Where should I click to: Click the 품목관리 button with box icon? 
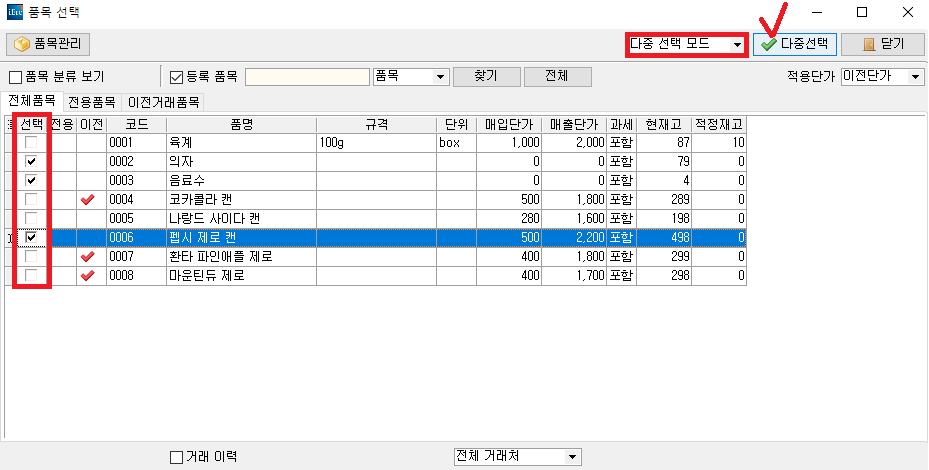pos(49,44)
